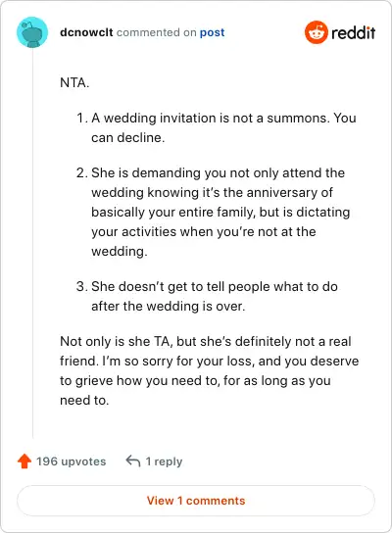Click the list number "1." marker
The image size is (392, 533).
coord(82,118)
